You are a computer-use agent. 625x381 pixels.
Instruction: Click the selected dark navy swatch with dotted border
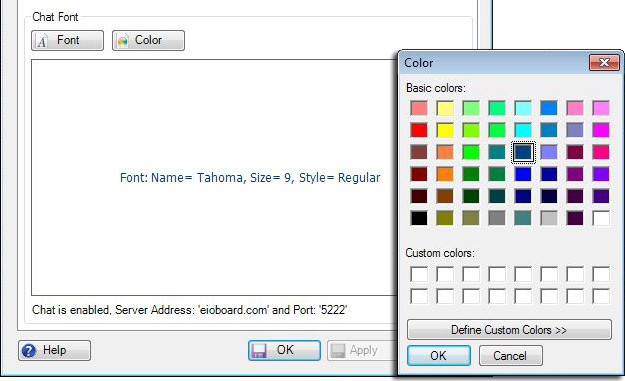click(x=523, y=152)
